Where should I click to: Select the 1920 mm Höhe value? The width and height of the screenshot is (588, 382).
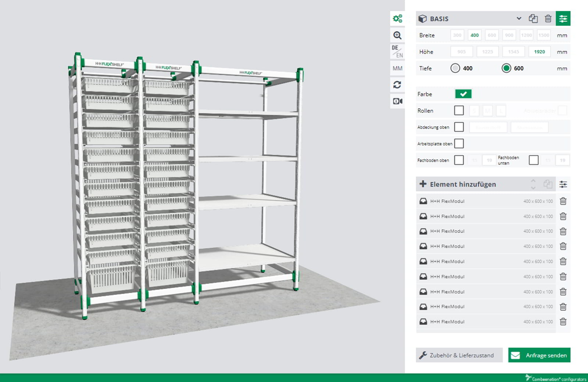coord(539,51)
